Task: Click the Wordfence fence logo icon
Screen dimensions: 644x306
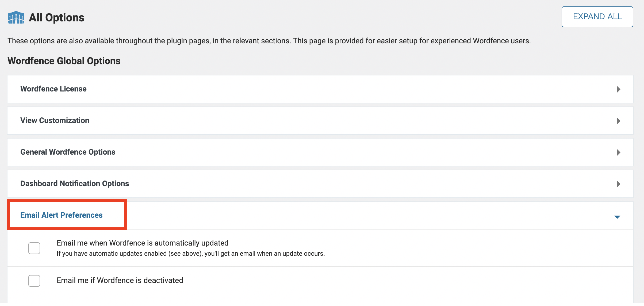Action: coord(16,17)
